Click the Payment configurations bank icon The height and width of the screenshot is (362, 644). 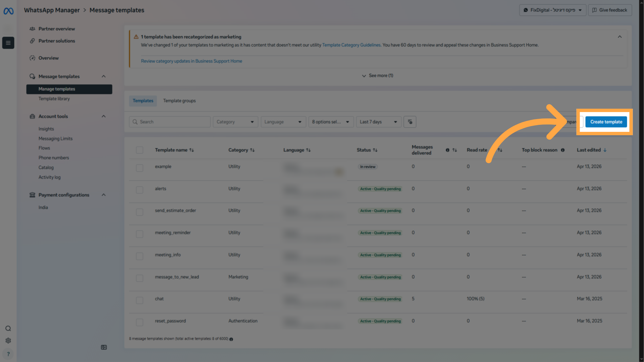(32, 195)
